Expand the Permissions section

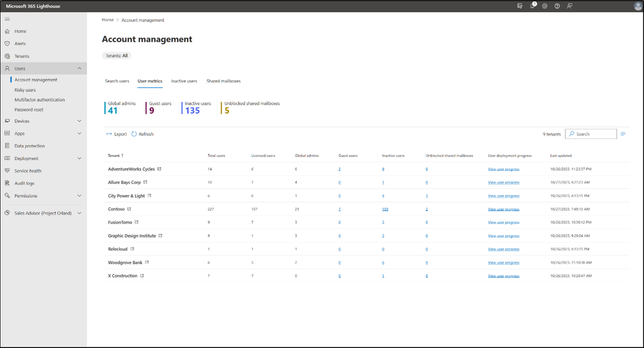pyautogui.click(x=79, y=196)
